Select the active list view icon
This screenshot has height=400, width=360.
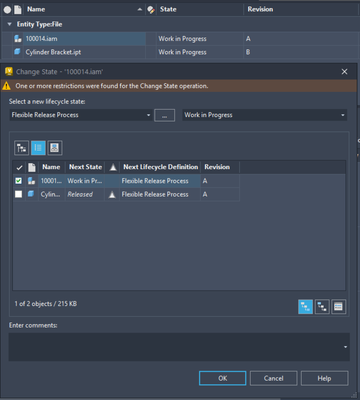[38, 148]
